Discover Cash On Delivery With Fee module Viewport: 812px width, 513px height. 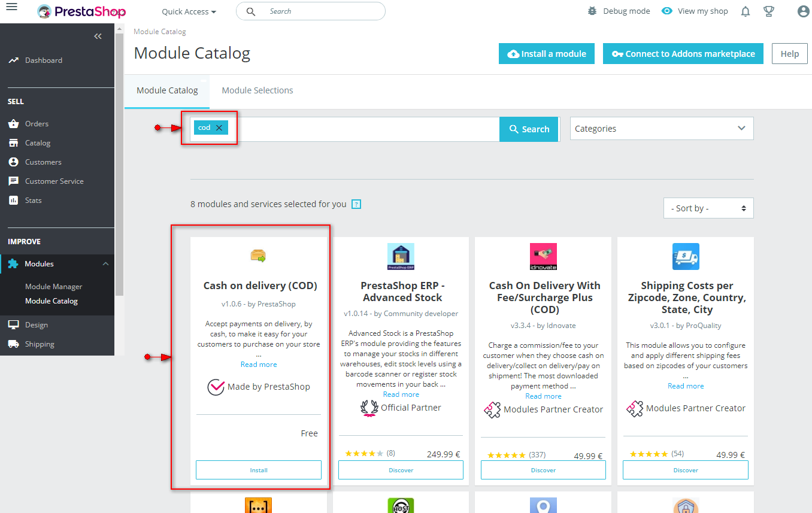(x=543, y=470)
